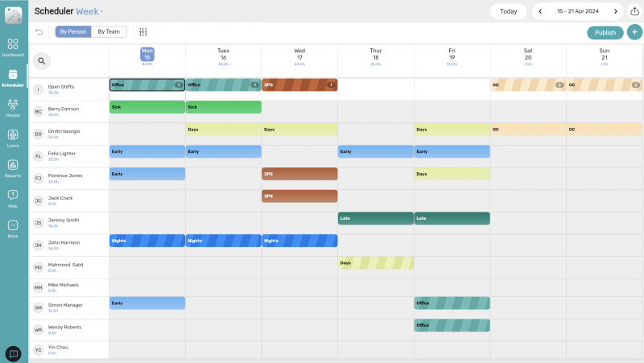Open the People section in sidebar
Image resolution: width=644 pixels, height=363 pixels.
[13, 106]
